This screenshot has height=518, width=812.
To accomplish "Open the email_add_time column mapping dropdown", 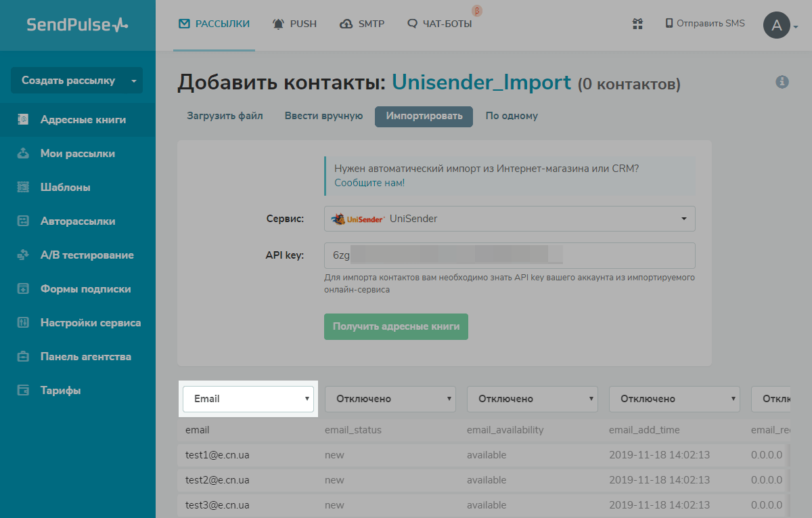I will tap(675, 399).
